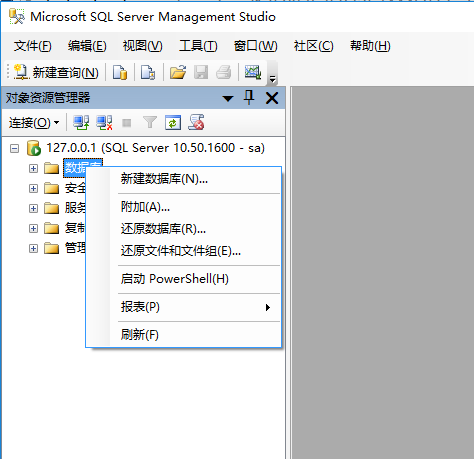Select the 127.0.0.1 server entry

[155, 148]
